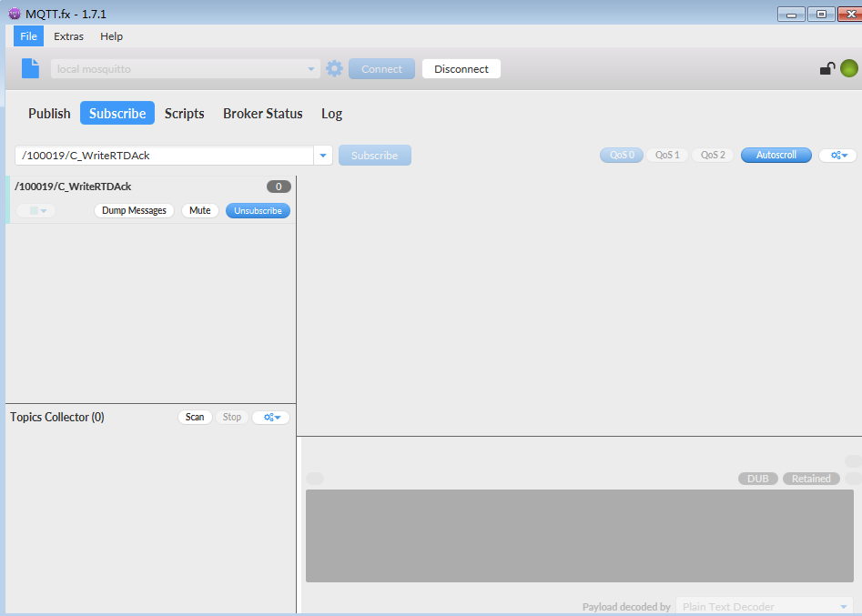Open the Plain Text Decoder dropdown
This screenshot has height=616, width=862.
[x=765, y=607]
